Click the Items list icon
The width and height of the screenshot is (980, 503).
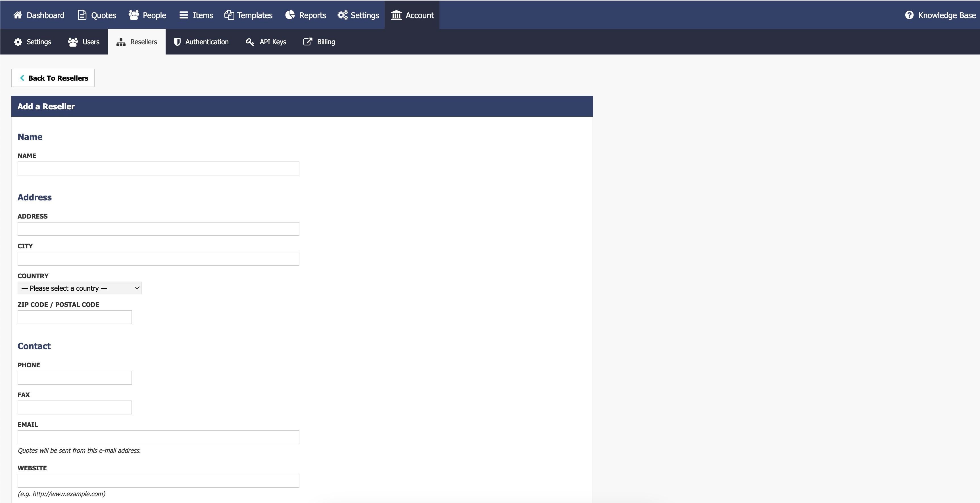coord(184,15)
